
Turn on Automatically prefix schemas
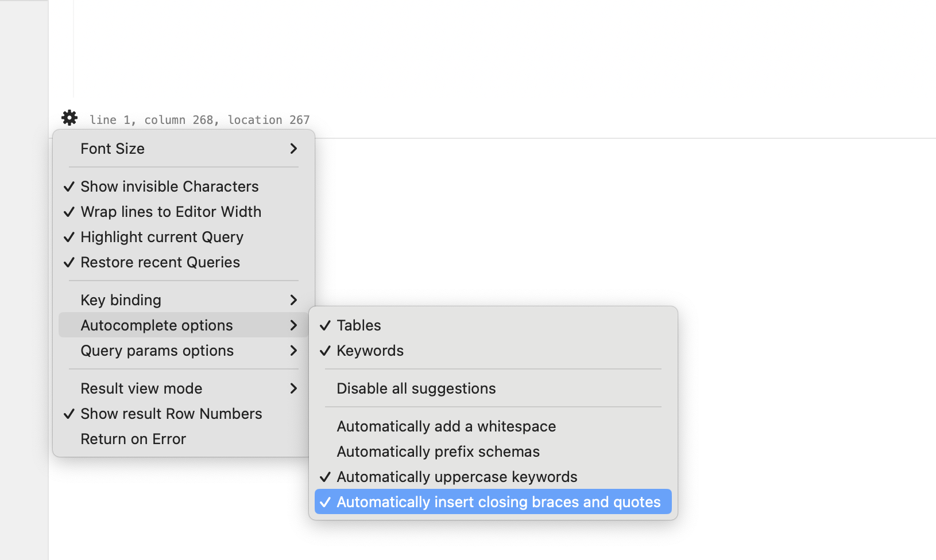tap(438, 451)
